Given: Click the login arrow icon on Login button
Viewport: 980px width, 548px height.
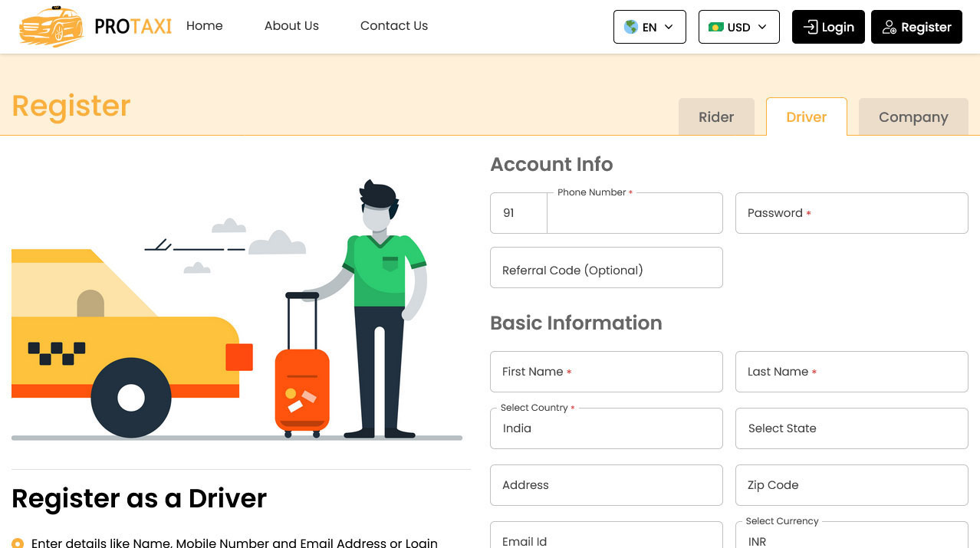Looking at the screenshot, I should (809, 27).
